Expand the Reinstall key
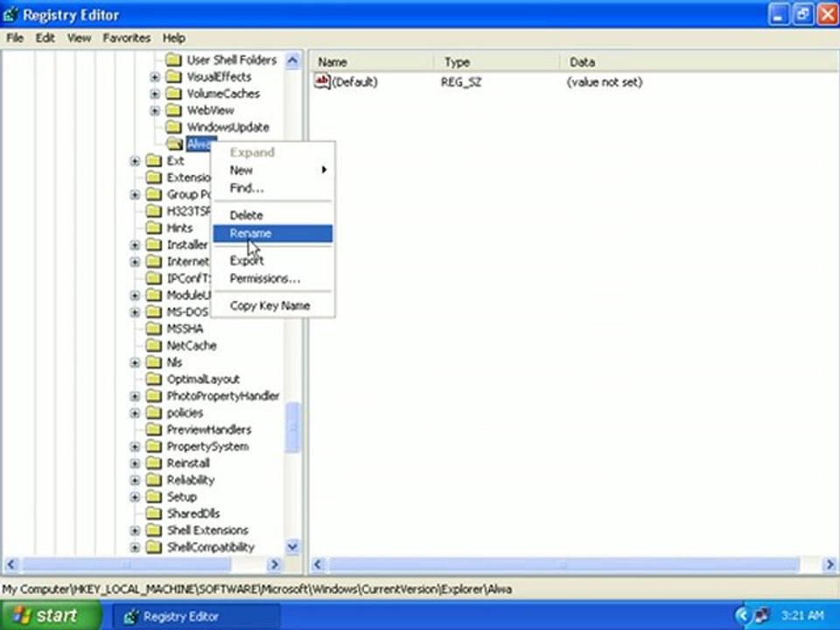Viewport: 840px width, 630px height. point(135,464)
